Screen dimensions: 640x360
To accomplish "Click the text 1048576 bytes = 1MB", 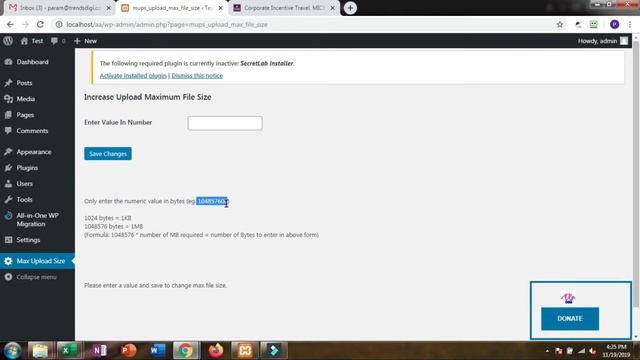I will (x=113, y=226).
